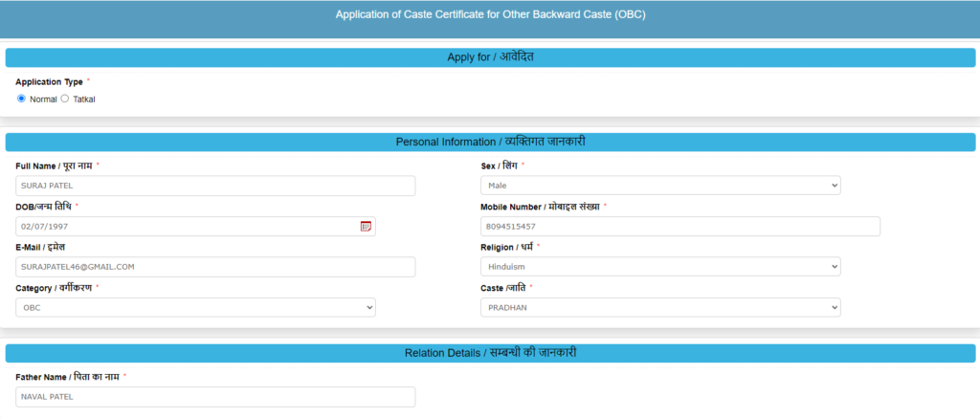Click the Sex field label
980x418 pixels.
(x=500, y=165)
